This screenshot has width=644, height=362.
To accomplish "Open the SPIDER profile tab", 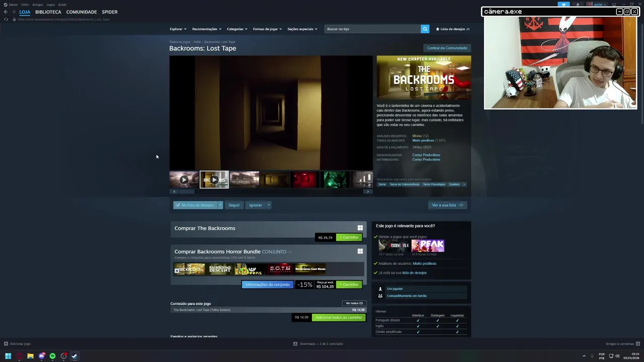I will (110, 12).
